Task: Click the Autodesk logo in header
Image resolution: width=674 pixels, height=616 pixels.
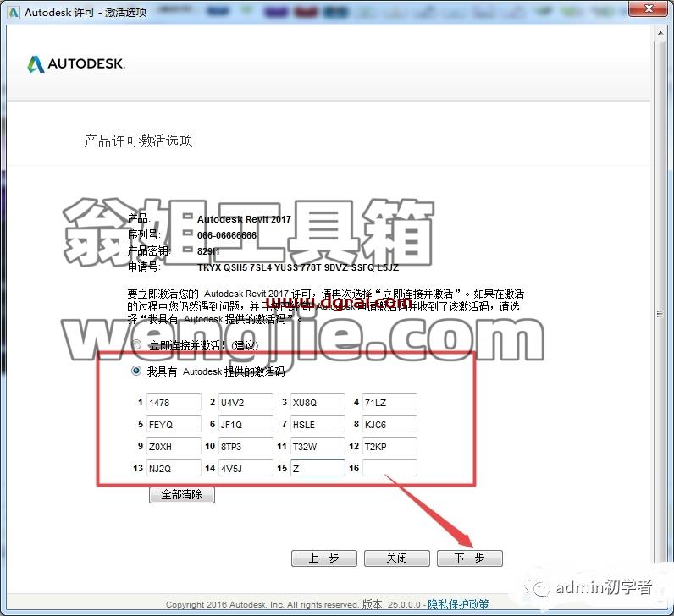Action: pos(76,64)
